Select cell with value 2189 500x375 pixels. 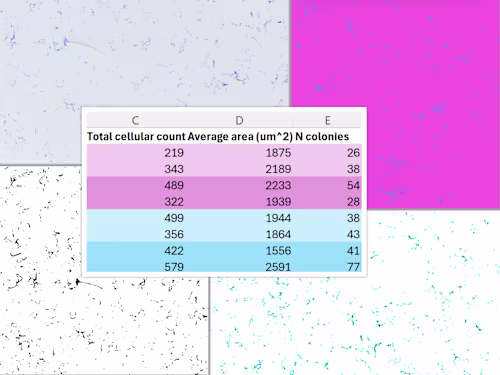240,169
